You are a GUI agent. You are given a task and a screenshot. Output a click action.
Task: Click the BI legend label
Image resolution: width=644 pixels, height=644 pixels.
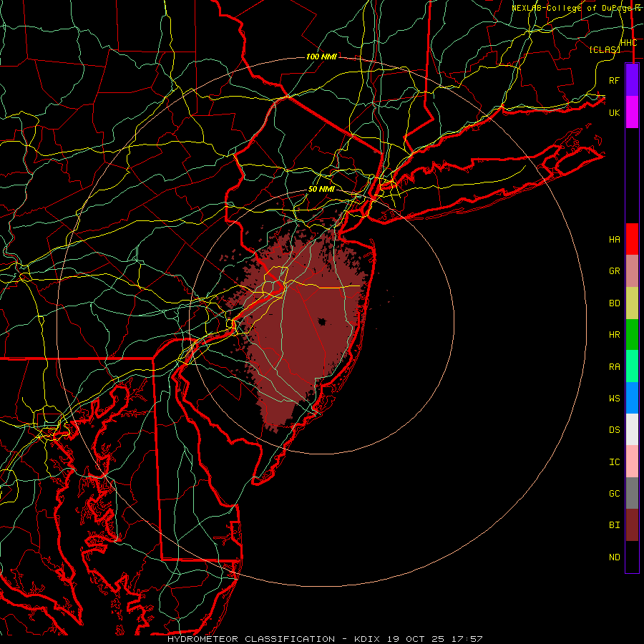click(x=615, y=525)
